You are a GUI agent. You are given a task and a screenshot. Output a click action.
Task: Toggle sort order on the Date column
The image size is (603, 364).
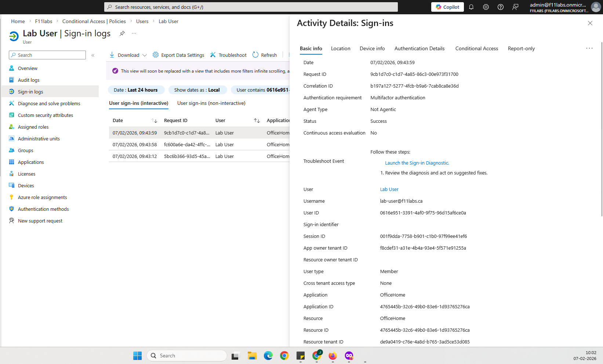155,120
